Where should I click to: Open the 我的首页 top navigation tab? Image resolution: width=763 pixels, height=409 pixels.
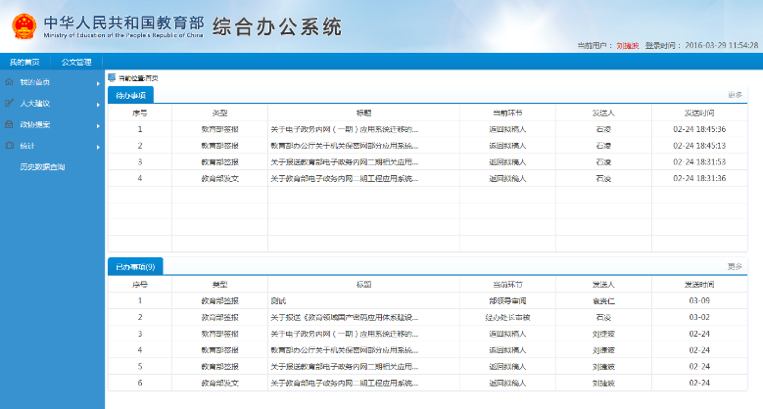(24, 62)
